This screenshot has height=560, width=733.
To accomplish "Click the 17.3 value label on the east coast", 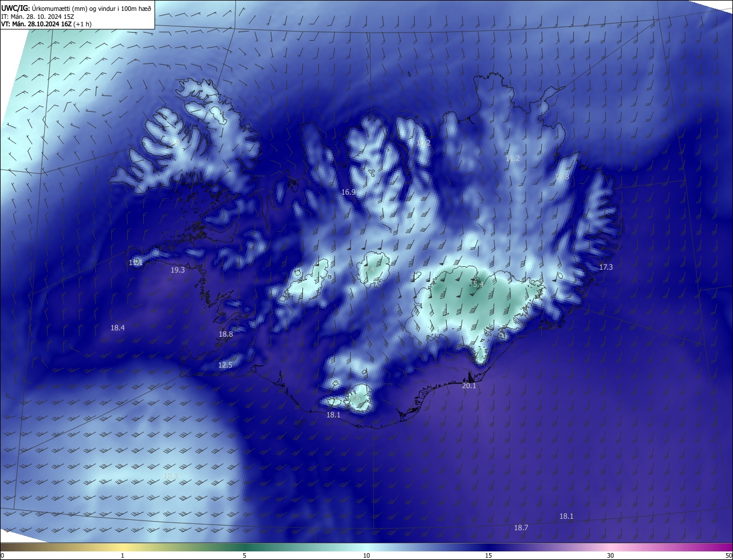I will click(x=606, y=267).
